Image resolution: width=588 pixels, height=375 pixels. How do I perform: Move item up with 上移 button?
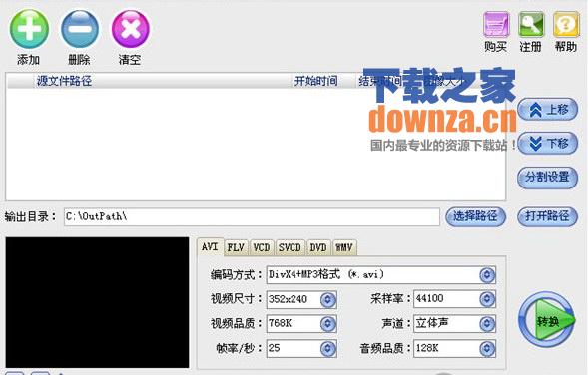coord(547,110)
